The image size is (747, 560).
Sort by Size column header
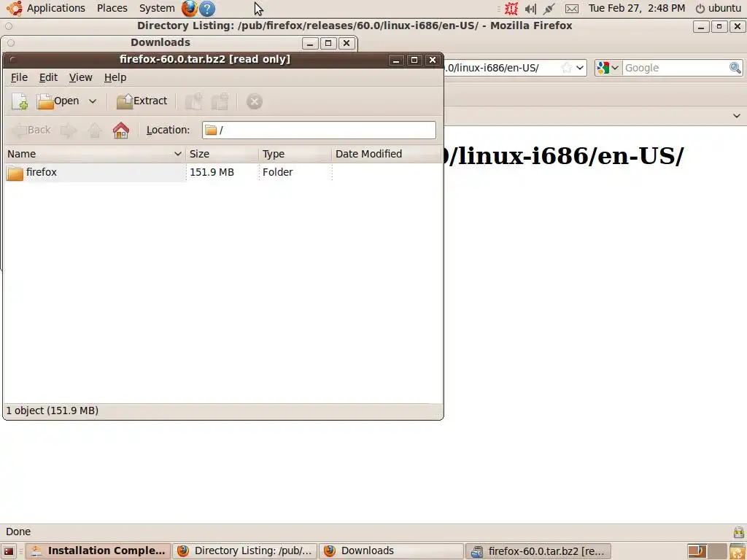pyautogui.click(x=222, y=154)
